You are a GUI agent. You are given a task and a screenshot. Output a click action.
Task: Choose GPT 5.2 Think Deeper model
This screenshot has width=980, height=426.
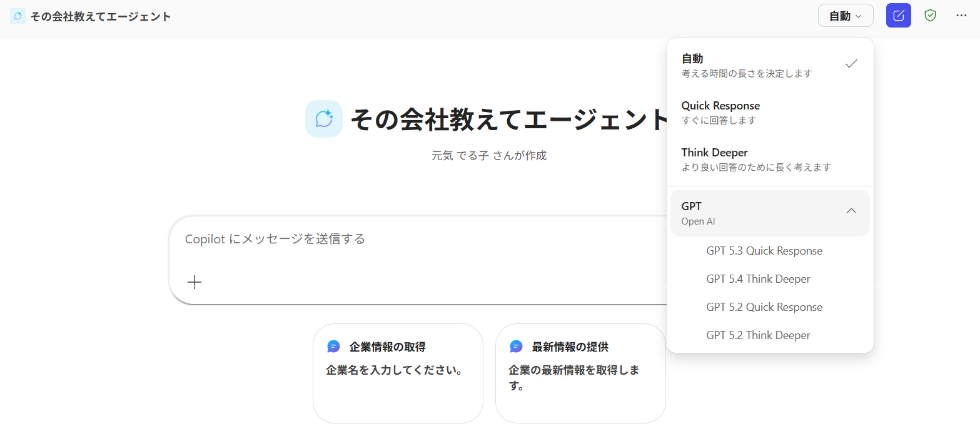(758, 335)
